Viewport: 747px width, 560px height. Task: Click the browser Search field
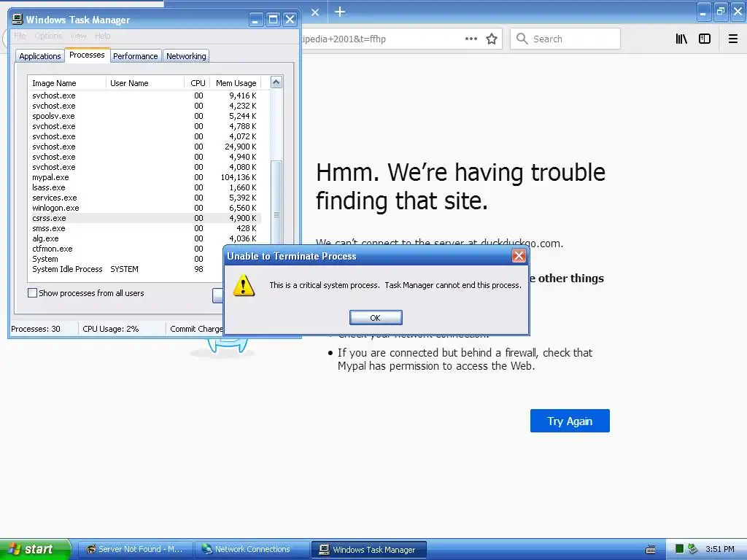click(565, 39)
